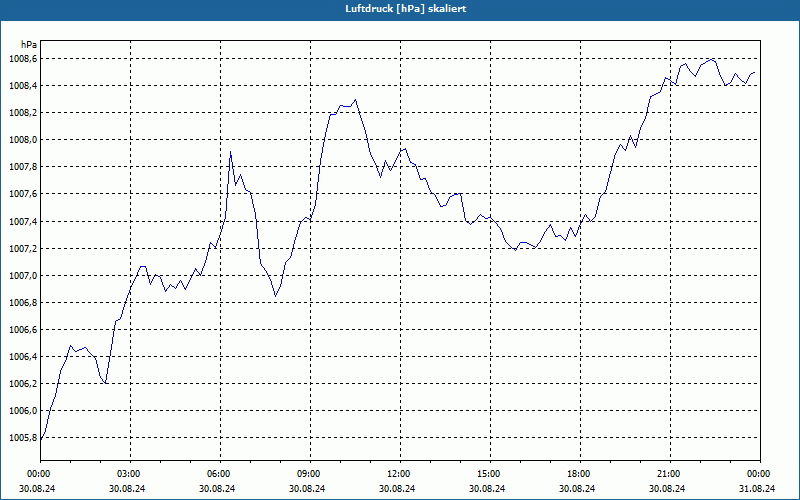This screenshot has height=500, width=800.
Task: Pick the 15:00 time axis label
Action: (x=488, y=474)
